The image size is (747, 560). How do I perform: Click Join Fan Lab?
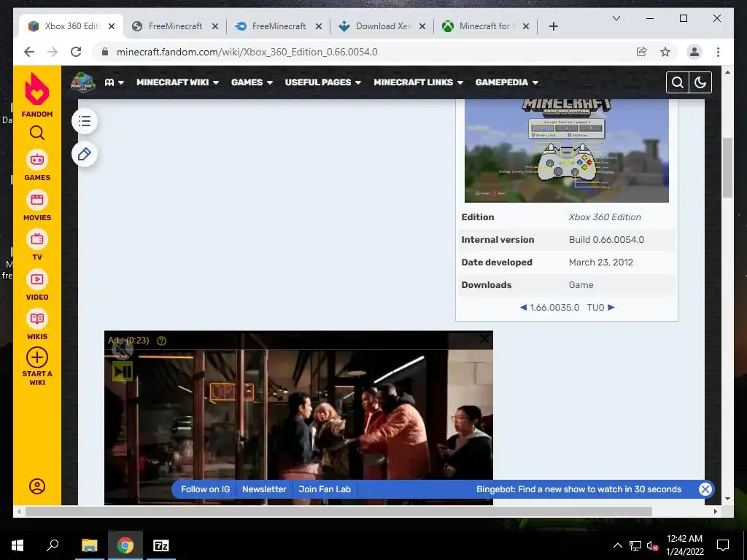(x=325, y=489)
